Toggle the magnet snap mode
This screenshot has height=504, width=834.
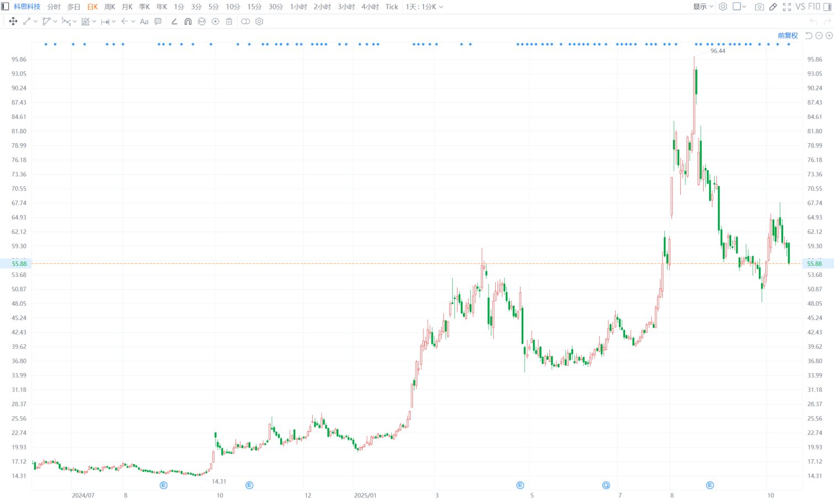coord(188,22)
